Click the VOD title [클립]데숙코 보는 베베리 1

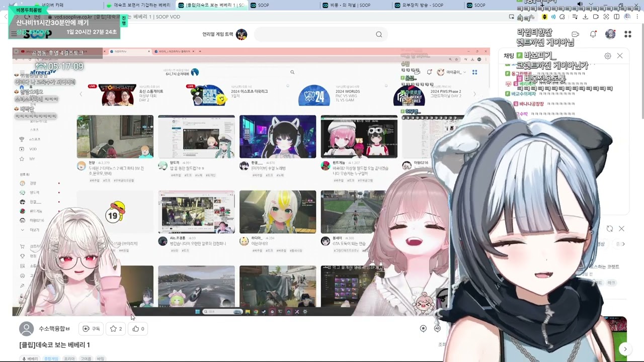[x=54, y=345]
